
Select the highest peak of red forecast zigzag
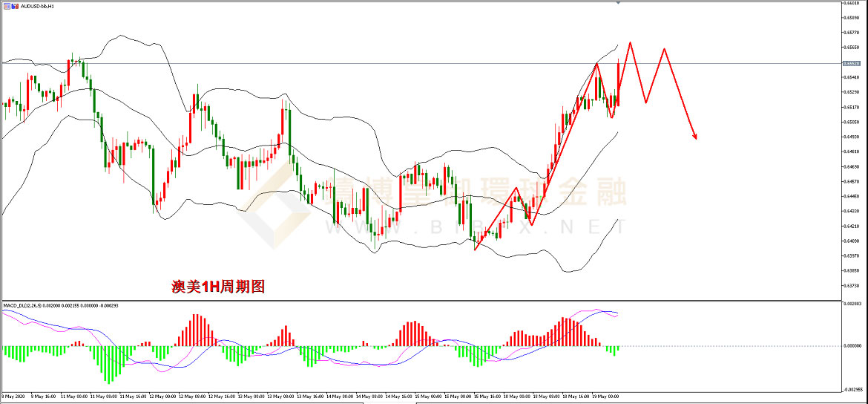pos(631,42)
